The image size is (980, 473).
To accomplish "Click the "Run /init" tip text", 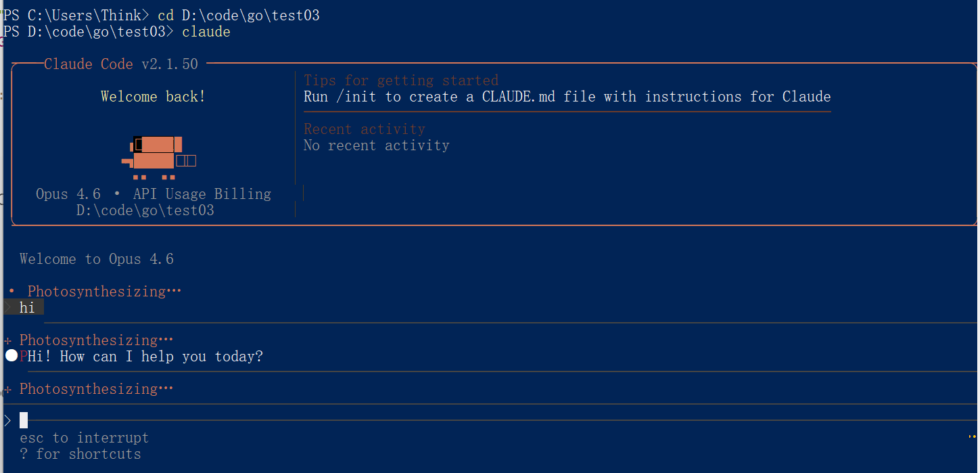I will tap(567, 97).
